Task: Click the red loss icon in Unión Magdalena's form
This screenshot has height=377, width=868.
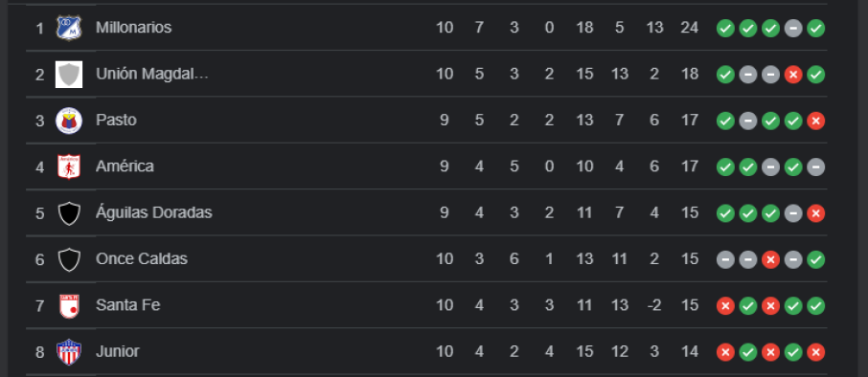Action: pos(792,75)
